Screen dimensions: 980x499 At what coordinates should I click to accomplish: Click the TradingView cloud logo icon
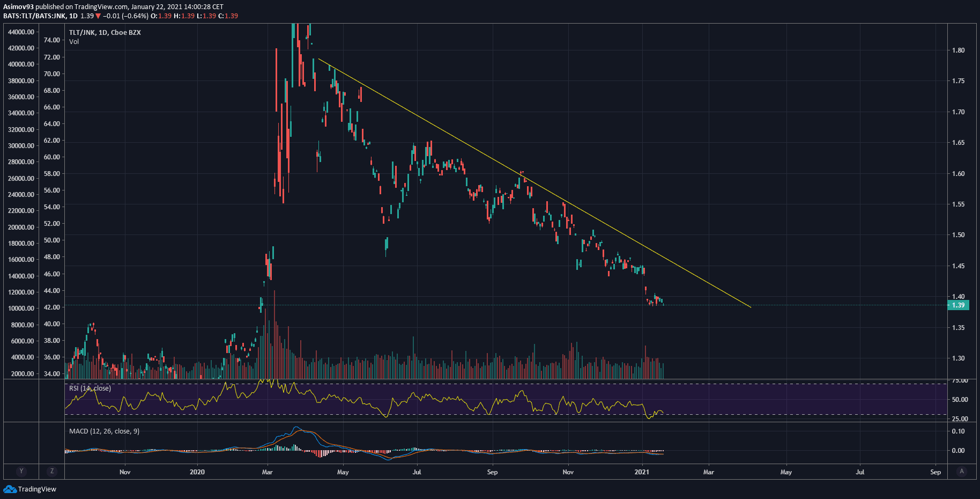tap(10, 489)
